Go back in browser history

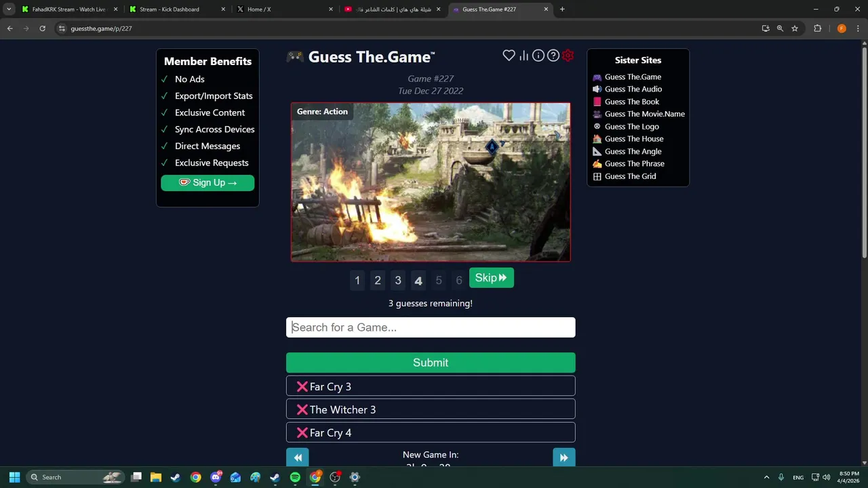pos(9,28)
